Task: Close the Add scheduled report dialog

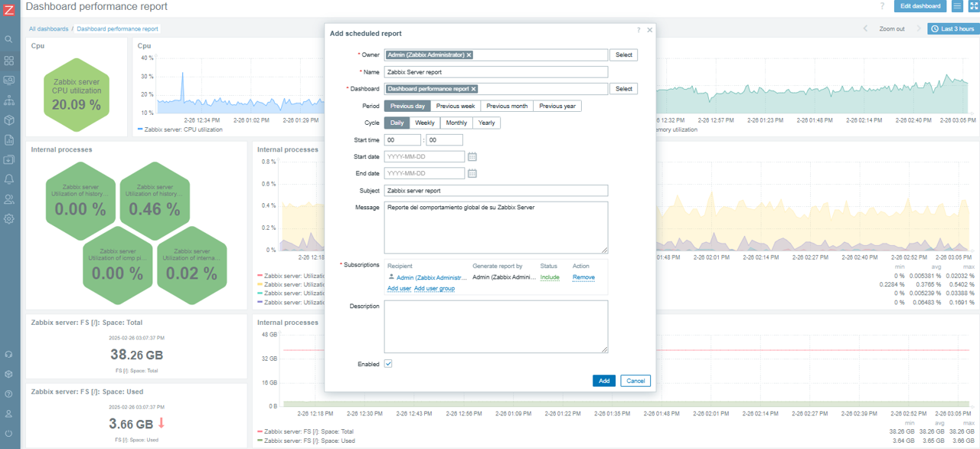Action: click(x=650, y=30)
